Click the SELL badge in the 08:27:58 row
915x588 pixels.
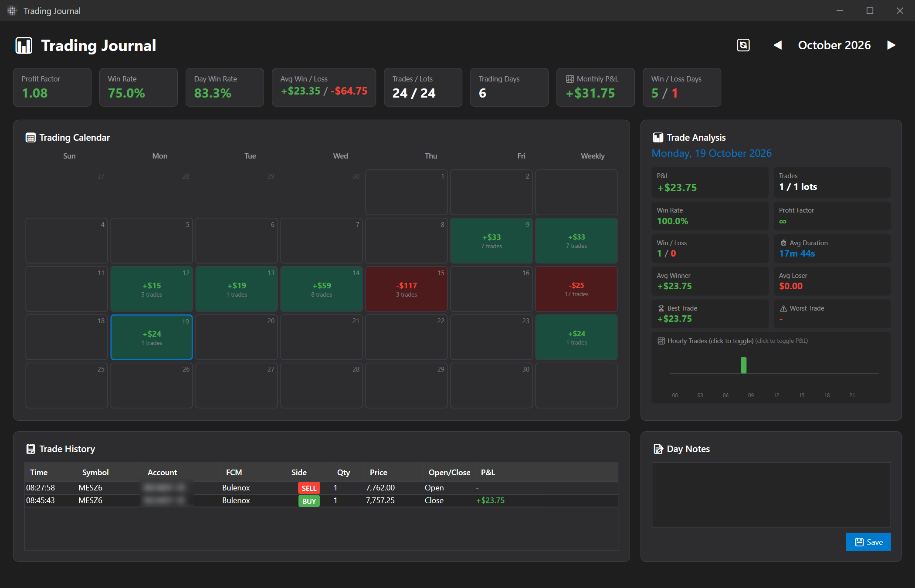[x=309, y=488]
